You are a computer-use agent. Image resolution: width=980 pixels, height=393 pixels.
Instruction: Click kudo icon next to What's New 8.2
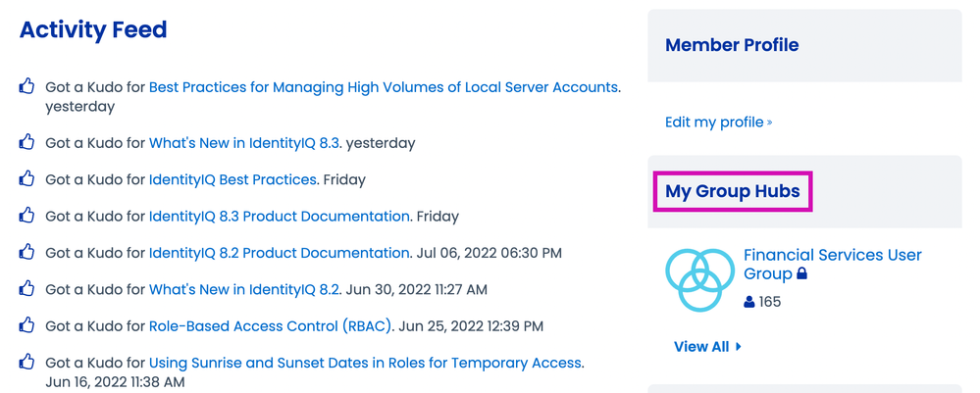[x=27, y=289]
